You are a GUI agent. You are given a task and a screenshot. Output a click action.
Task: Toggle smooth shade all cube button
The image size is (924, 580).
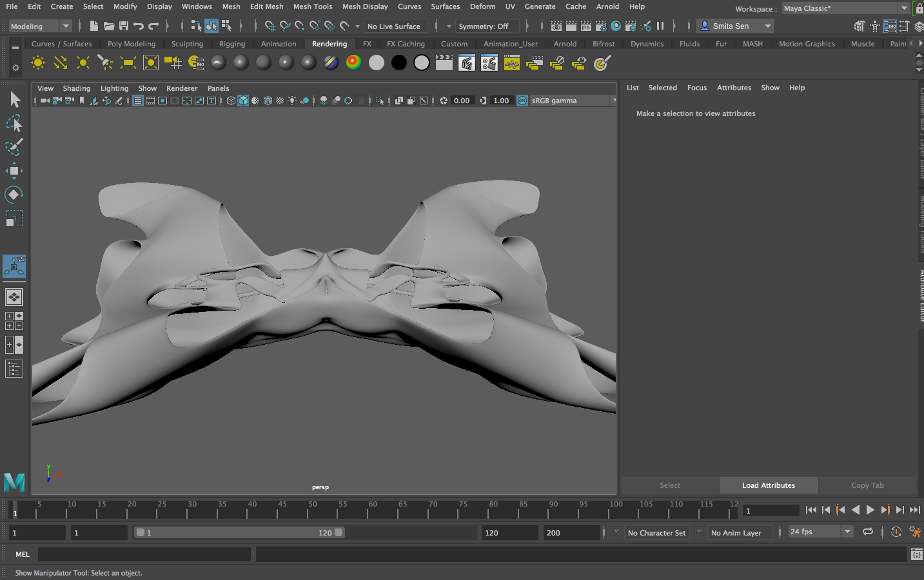click(243, 101)
